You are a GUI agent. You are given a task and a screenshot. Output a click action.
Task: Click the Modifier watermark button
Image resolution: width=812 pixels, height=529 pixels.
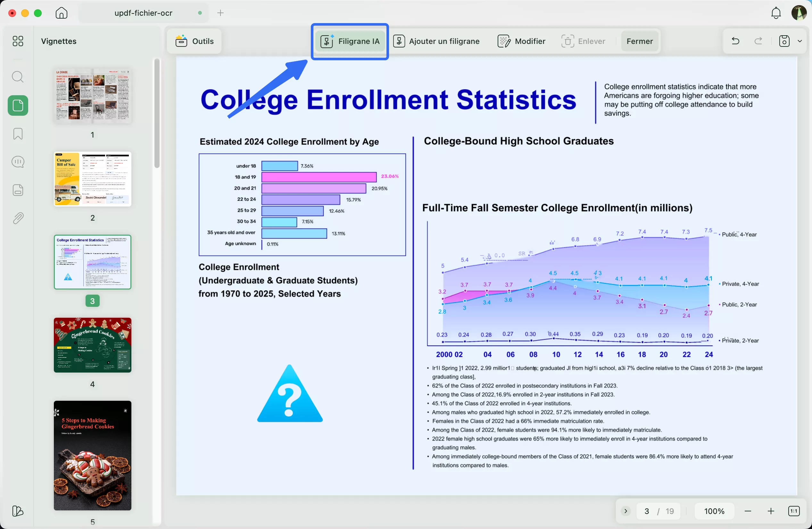click(521, 41)
